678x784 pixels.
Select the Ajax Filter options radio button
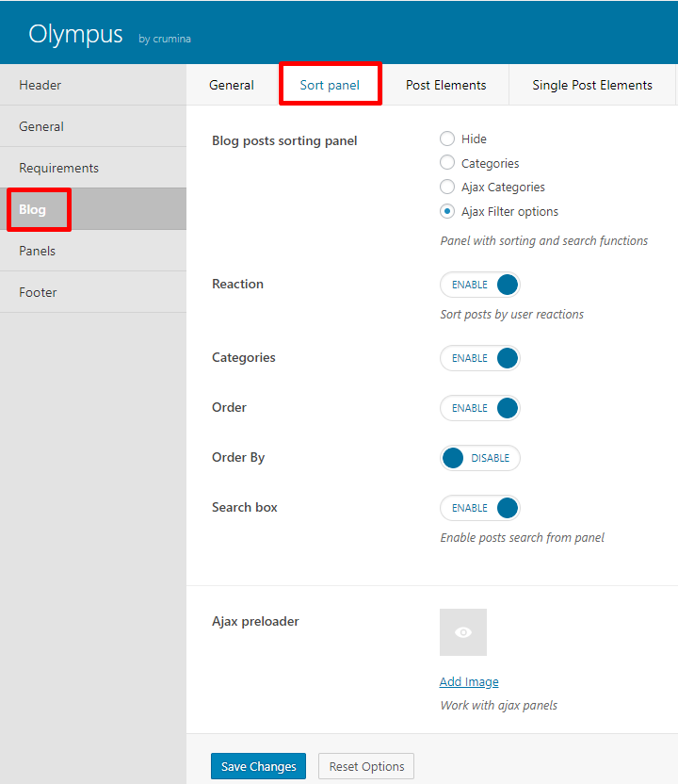click(x=447, y=211)
